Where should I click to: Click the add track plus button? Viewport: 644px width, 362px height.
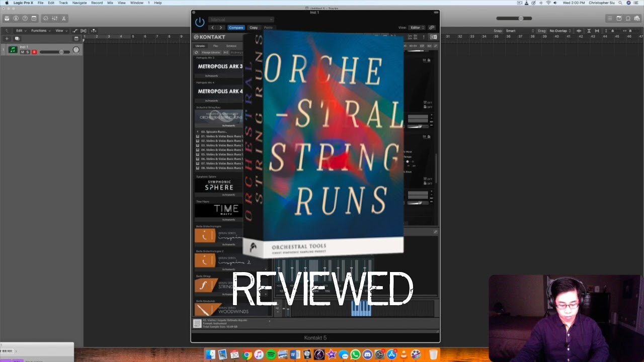(7, 38)
